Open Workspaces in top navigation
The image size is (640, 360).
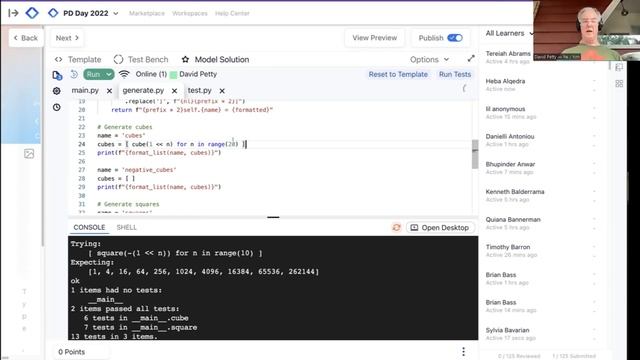(x=190, y=13)
